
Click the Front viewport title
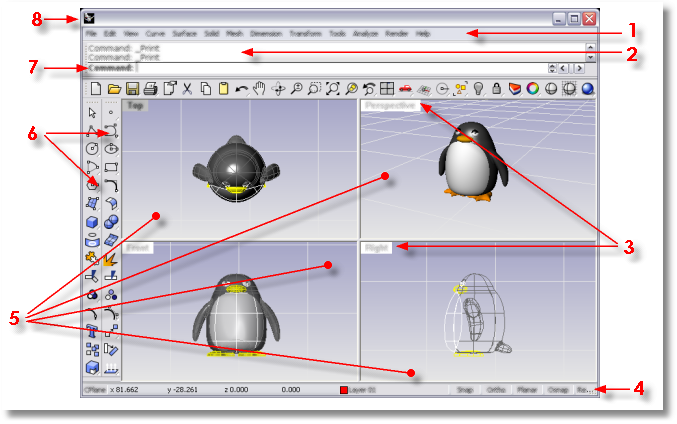pos(138,248)
